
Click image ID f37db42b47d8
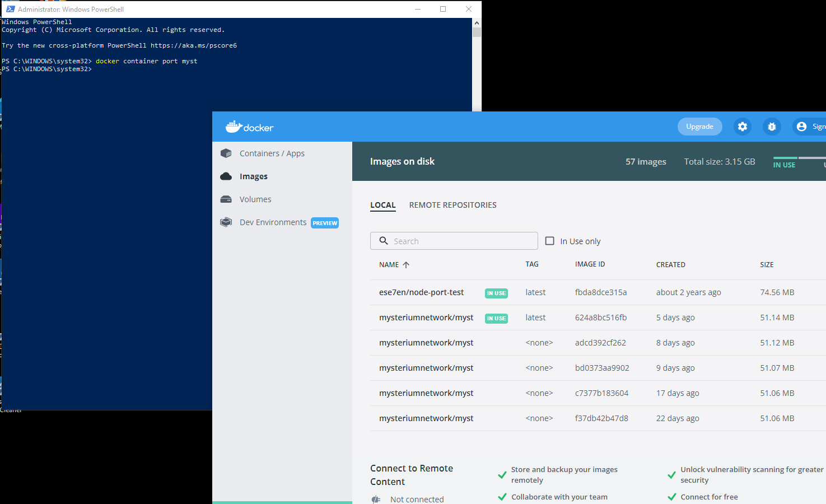(601, 418)
